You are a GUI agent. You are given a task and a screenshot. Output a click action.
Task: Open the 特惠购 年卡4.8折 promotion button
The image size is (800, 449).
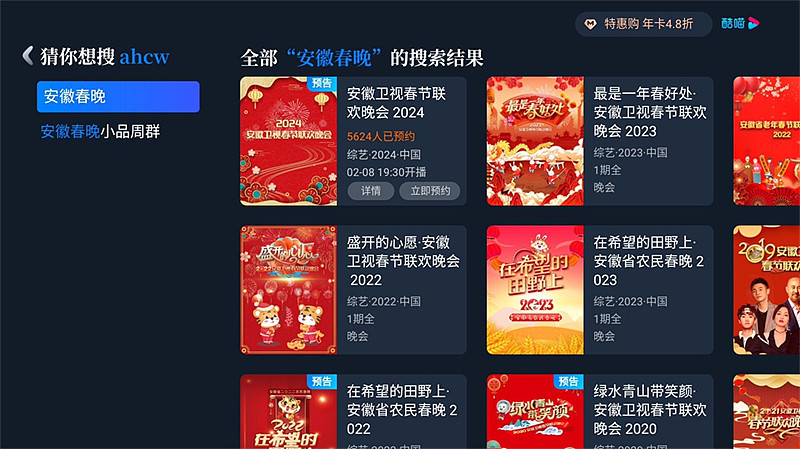pyautogui.click(x=643, y=24)
